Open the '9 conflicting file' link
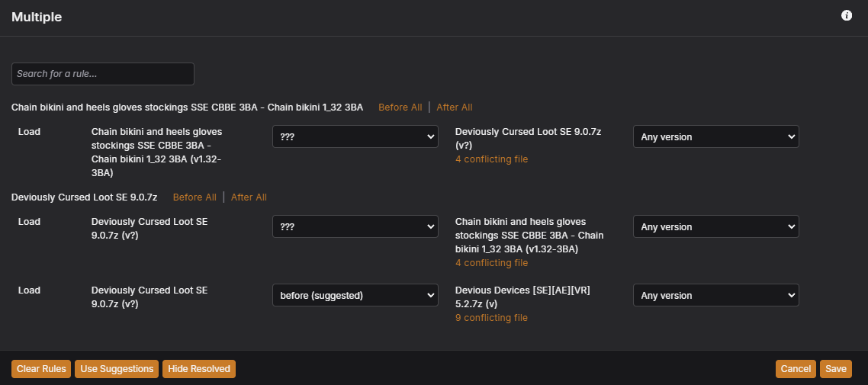Image resolution: width=868 pixels, height=385 pixels. pyautogui.click(x=491, y=317)
